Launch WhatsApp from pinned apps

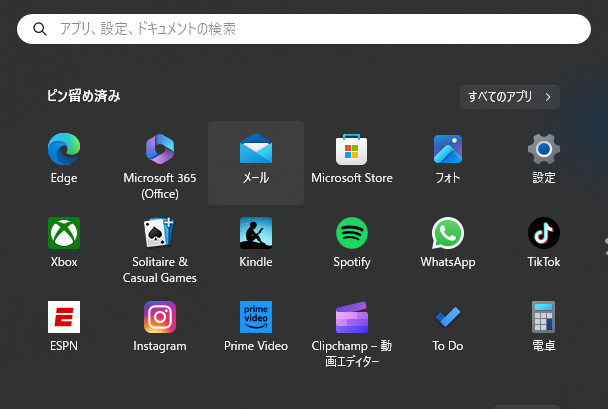(x=448, y=233)
